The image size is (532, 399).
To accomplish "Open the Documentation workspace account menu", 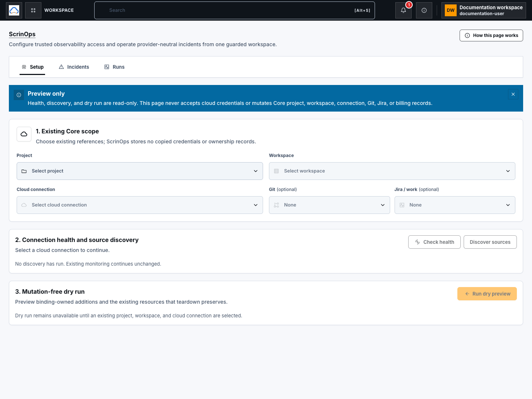I will (x=484, y=10).
